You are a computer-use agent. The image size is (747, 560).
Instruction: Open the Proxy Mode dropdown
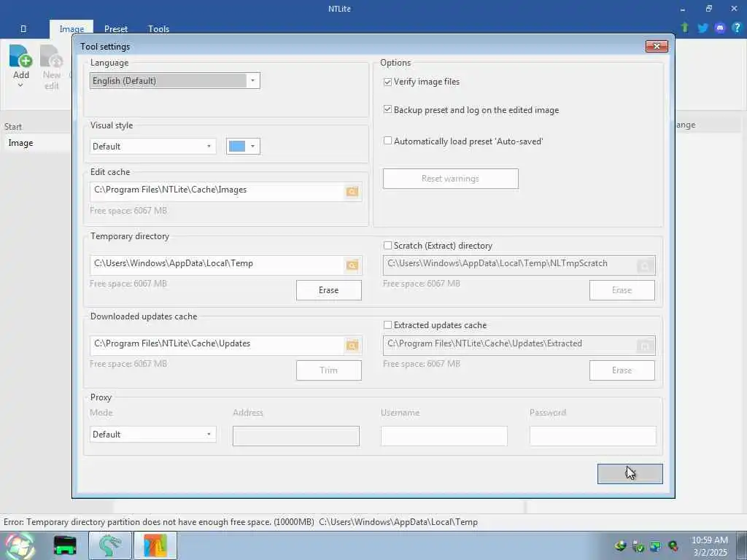[x=153, y=435]
